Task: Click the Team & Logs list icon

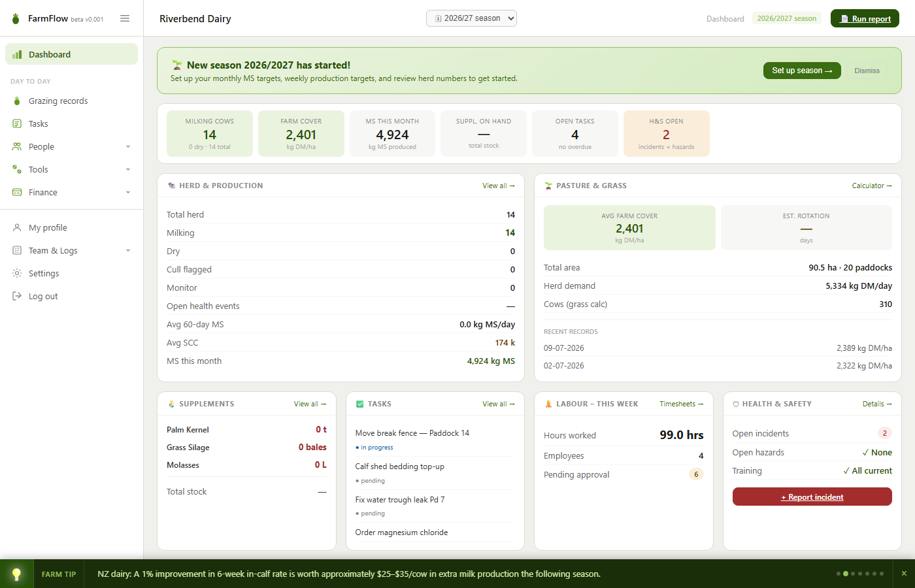Action: (x=17, y=250)
